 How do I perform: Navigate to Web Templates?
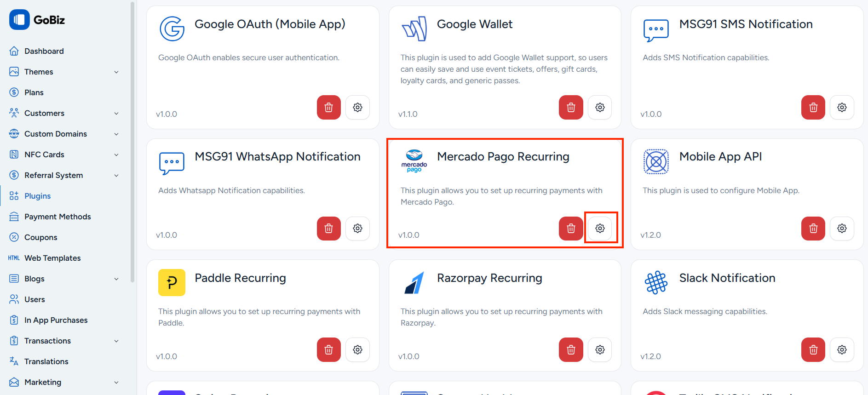coord(52,258)
